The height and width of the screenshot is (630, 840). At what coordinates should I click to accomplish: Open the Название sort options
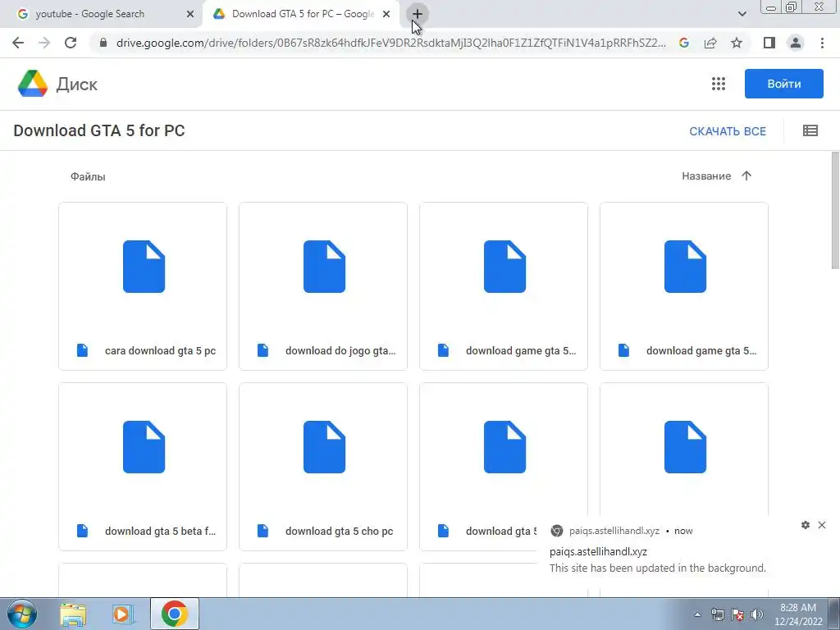coord(706,176)
